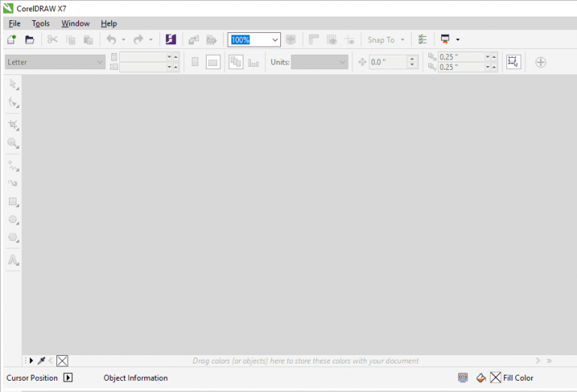Toggle All pages layout button
Image resolution: width=577 pixels, height=392 pixels.
point(236,62)
